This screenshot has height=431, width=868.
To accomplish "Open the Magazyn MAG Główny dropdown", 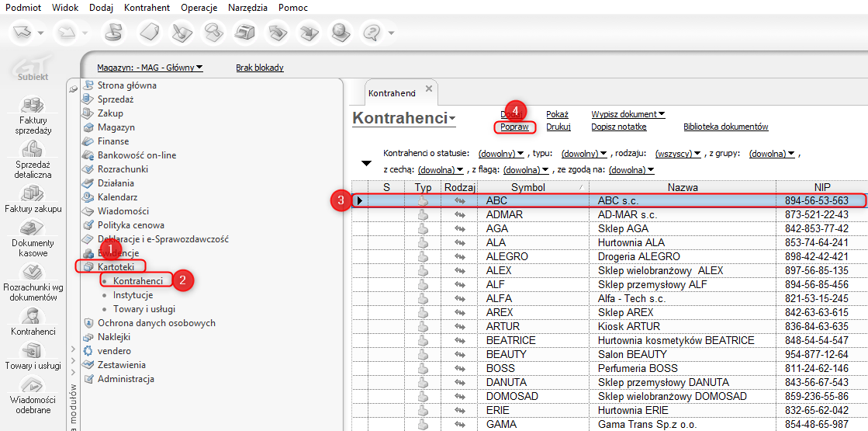I will tap(150, 68).
